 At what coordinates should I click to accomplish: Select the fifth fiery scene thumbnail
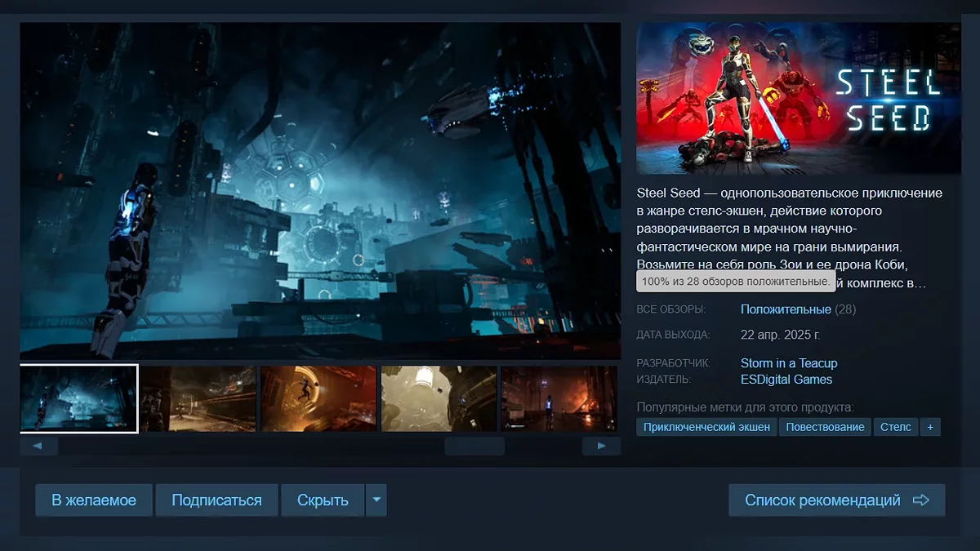pos(559,398)
